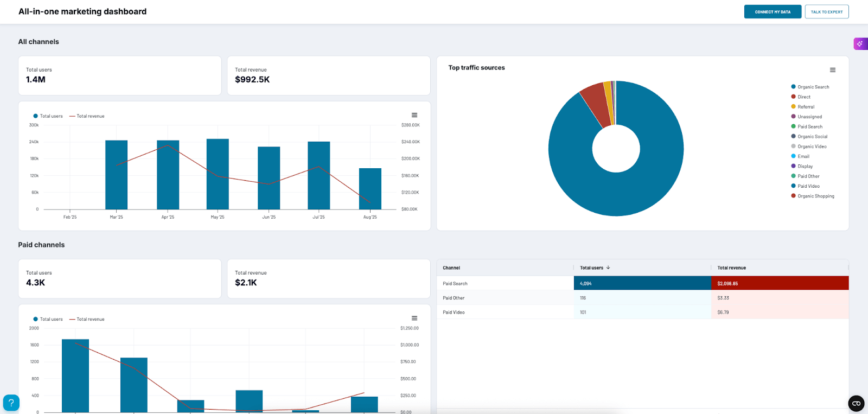Viewport: 868px width, 414px height.
Task: Toggle Organic Search legend item
Action: click(813, 87)
